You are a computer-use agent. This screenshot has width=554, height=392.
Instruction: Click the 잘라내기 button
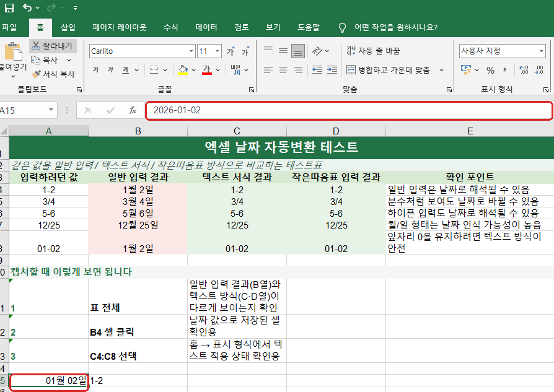click(x=52, y=46)
